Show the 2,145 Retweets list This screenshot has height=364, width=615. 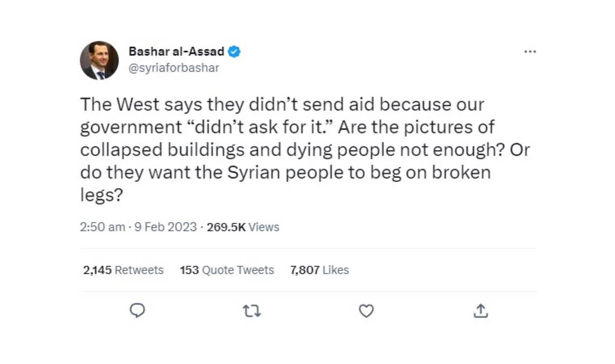[123, 270]
